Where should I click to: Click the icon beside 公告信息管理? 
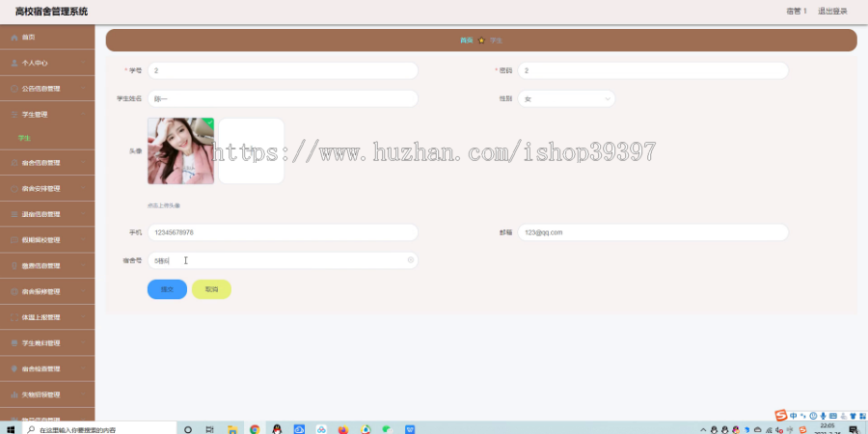click(14, 89)
